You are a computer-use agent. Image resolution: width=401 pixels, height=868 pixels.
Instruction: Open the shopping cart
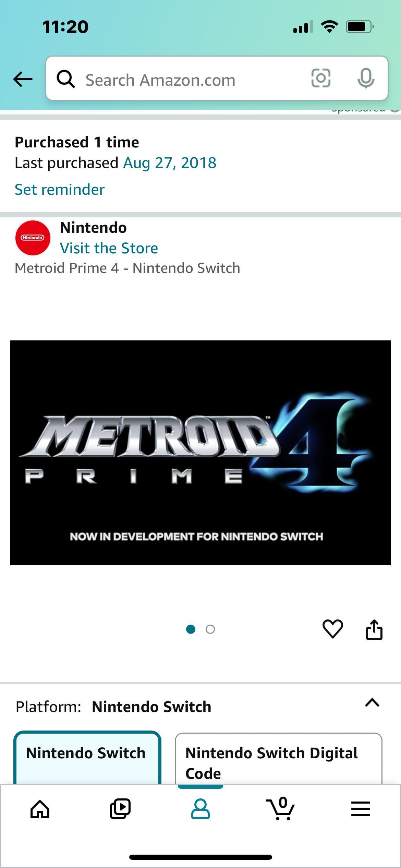280,808
